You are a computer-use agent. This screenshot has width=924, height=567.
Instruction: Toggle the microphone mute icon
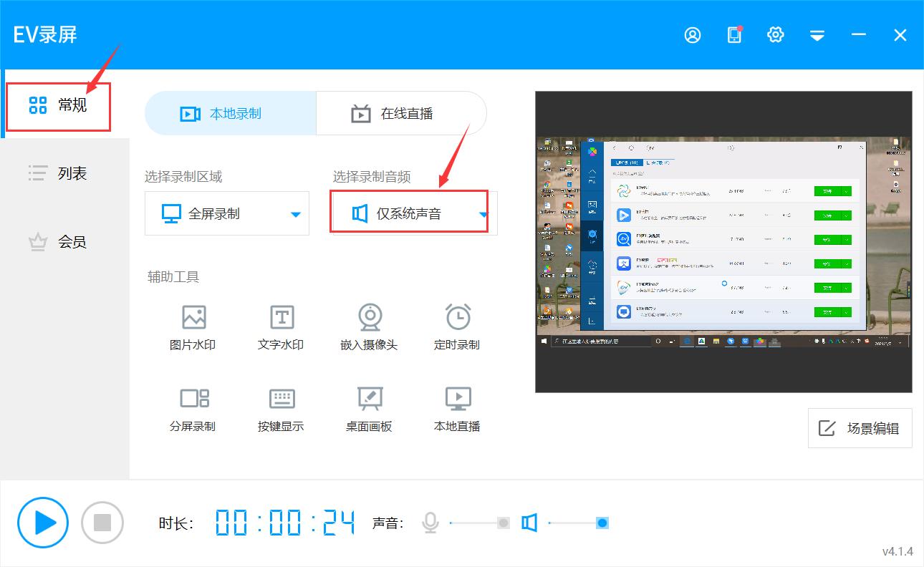click(430, 523)
